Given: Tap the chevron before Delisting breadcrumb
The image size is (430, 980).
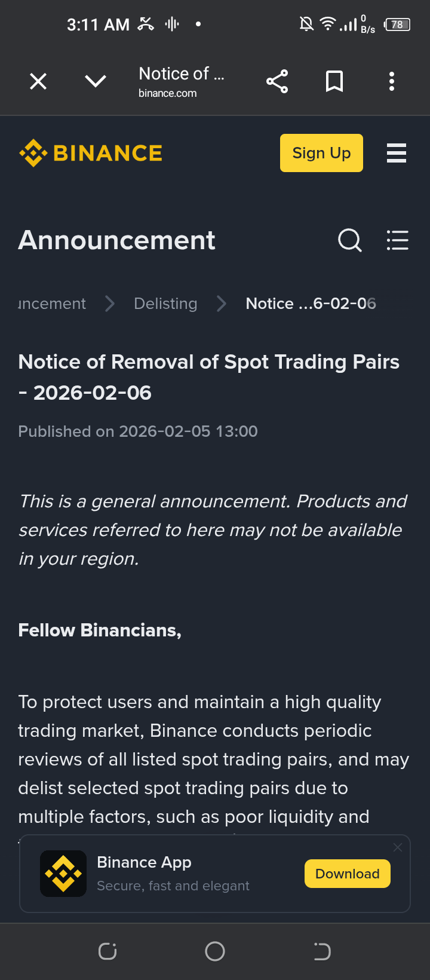Looking at the screenshot, I should [x=110, y=304].
